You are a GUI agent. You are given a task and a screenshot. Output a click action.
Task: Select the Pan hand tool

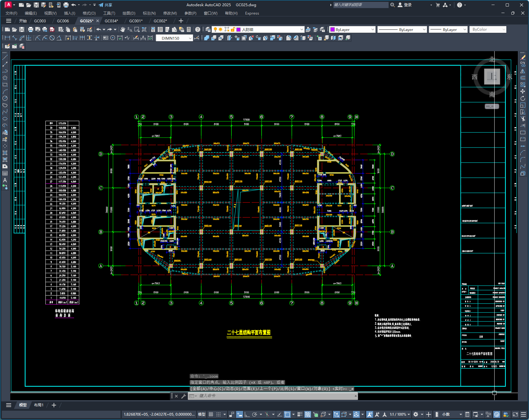123,29
